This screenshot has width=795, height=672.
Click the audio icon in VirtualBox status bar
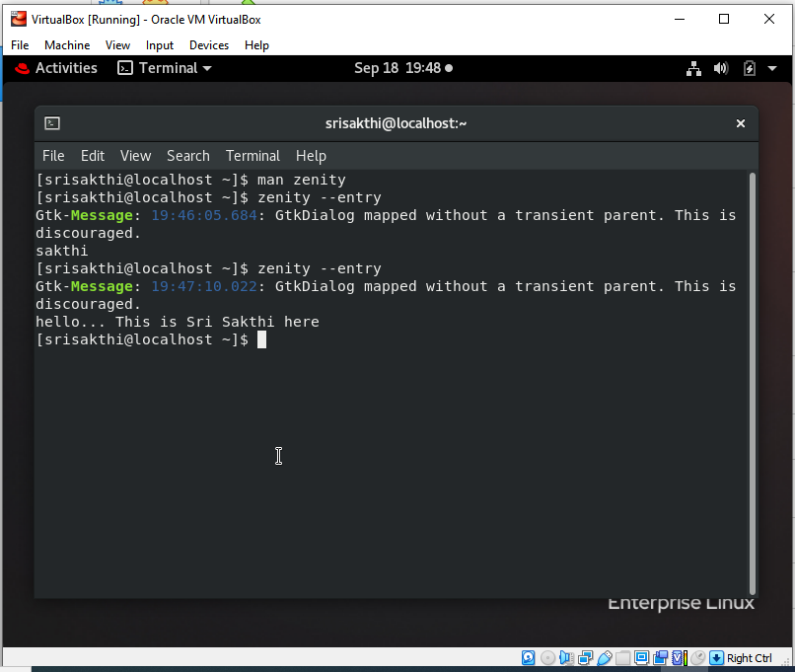click(565, 657)
